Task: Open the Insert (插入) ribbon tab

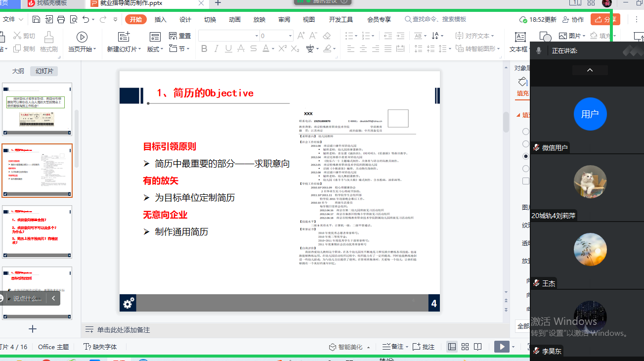Action: coord(161,19)
